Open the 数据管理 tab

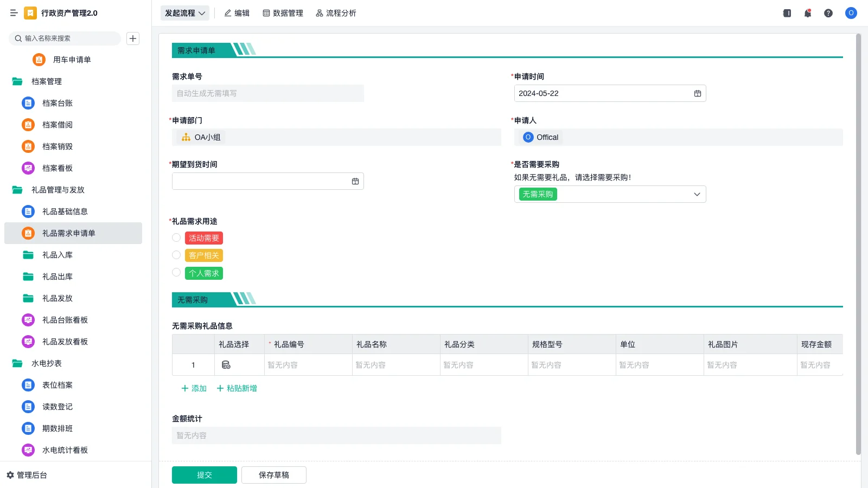pyautogui.click(x=283, y=13)
